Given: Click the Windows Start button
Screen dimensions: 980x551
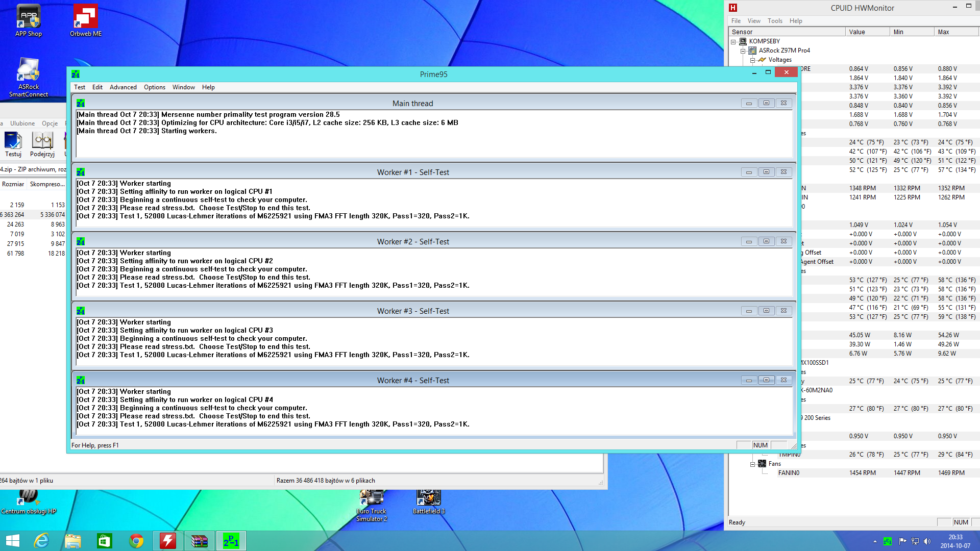Looking at the screenshot, I should [12, 541].
